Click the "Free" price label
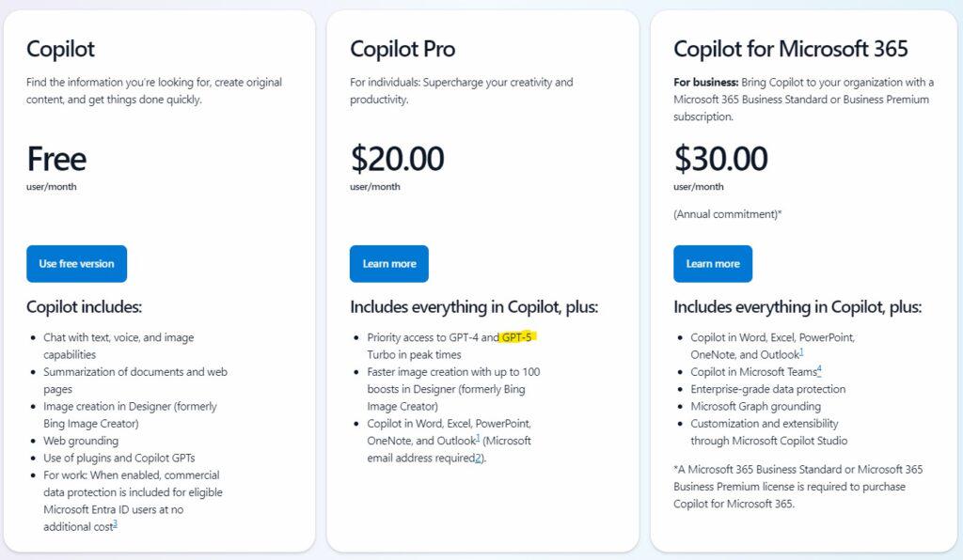 (x=56, y=159)
